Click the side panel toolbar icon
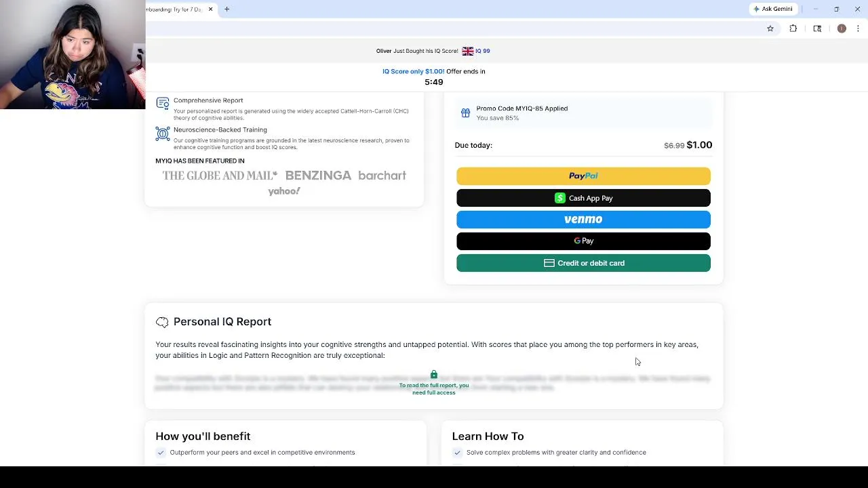Viewport: 868px width, 488px height. (817, 28)
